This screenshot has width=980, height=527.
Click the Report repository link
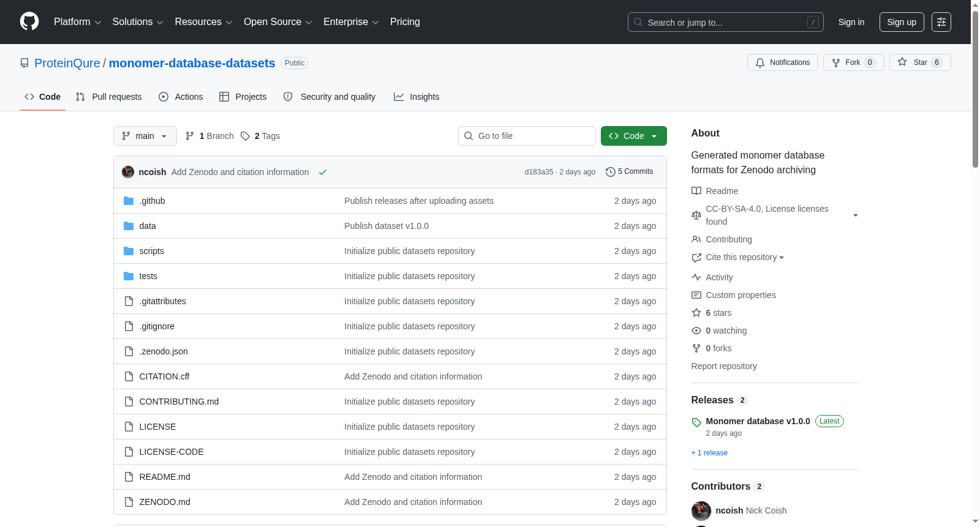pyautogui.click(x=724, y=366)
